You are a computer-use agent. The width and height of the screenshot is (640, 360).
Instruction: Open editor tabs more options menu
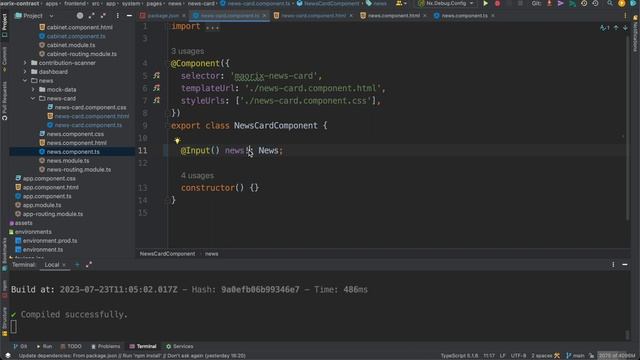point(625,16)
